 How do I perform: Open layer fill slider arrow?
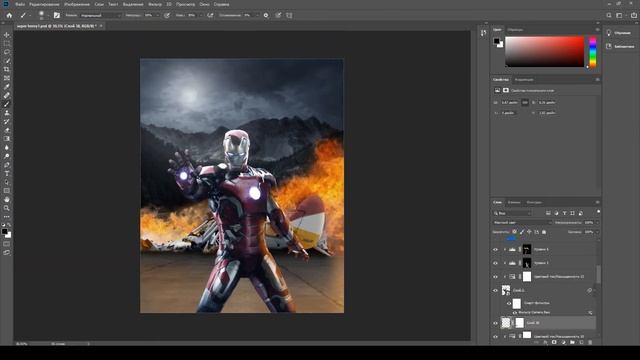pos(597,232)
